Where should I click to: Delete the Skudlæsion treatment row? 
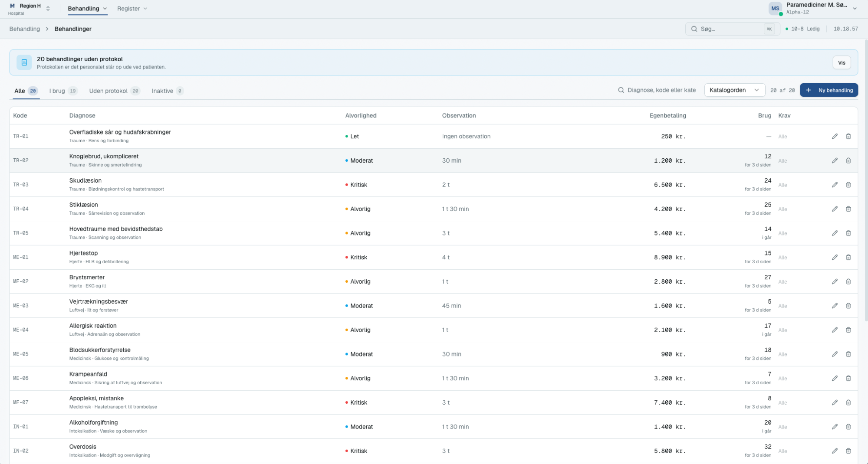[848, 185]
